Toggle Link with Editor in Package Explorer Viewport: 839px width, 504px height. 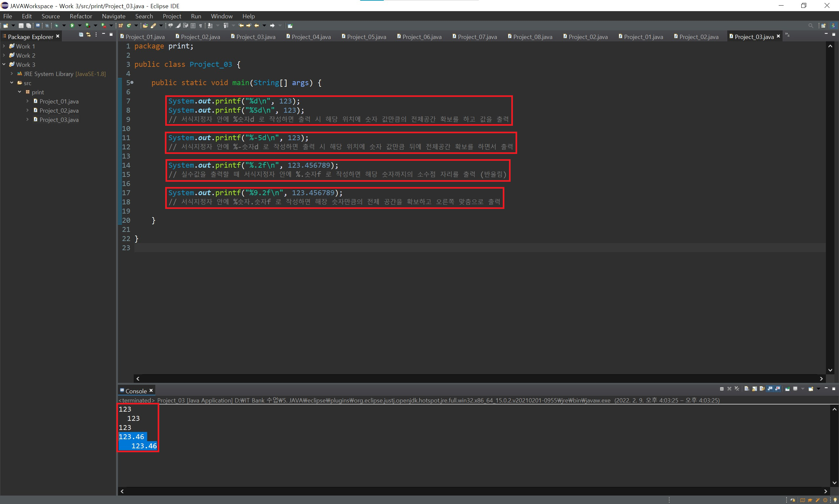click(88, 35)
